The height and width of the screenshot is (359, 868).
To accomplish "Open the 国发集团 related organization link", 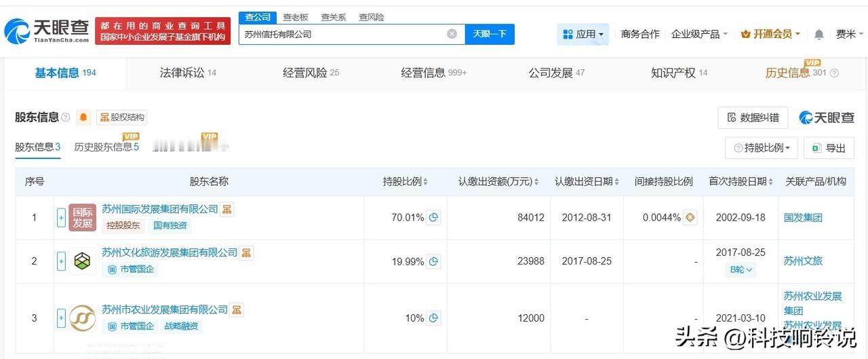I will [803, 218].
